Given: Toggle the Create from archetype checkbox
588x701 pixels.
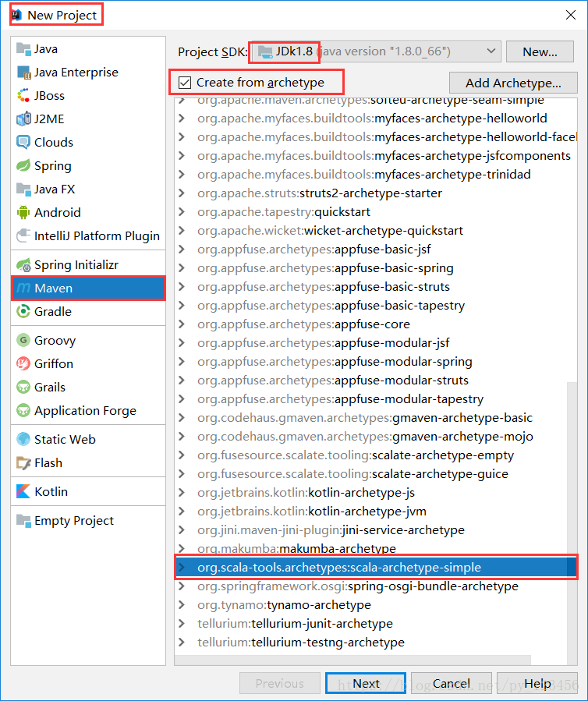Looking at the screenshot, I should (x=185, y=83).
